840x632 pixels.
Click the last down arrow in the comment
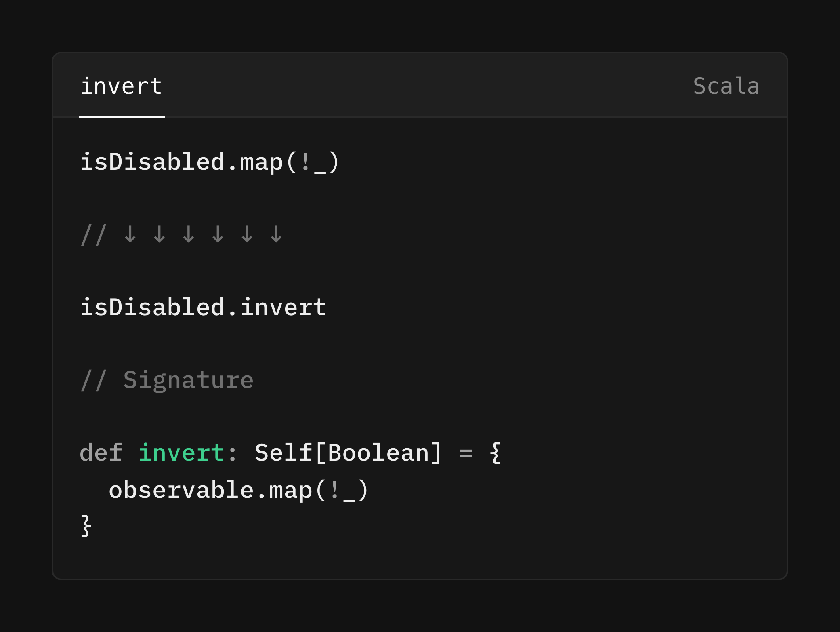click(276, 234)
